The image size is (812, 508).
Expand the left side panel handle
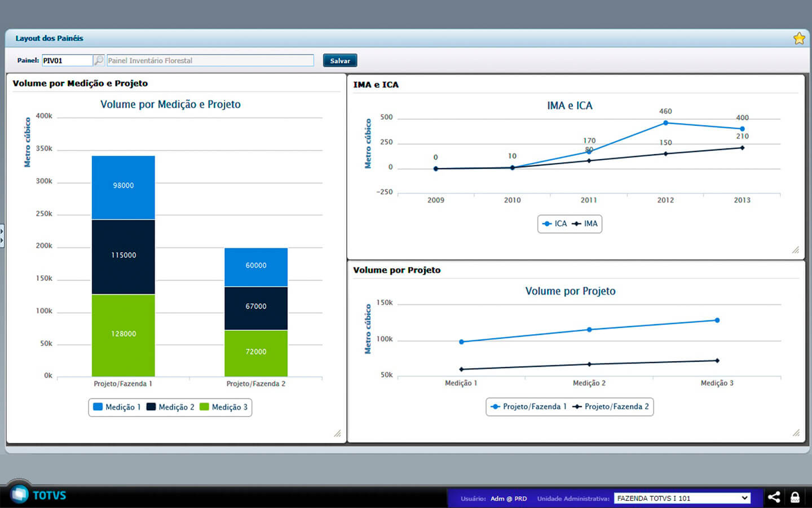[x=2, y=235]
